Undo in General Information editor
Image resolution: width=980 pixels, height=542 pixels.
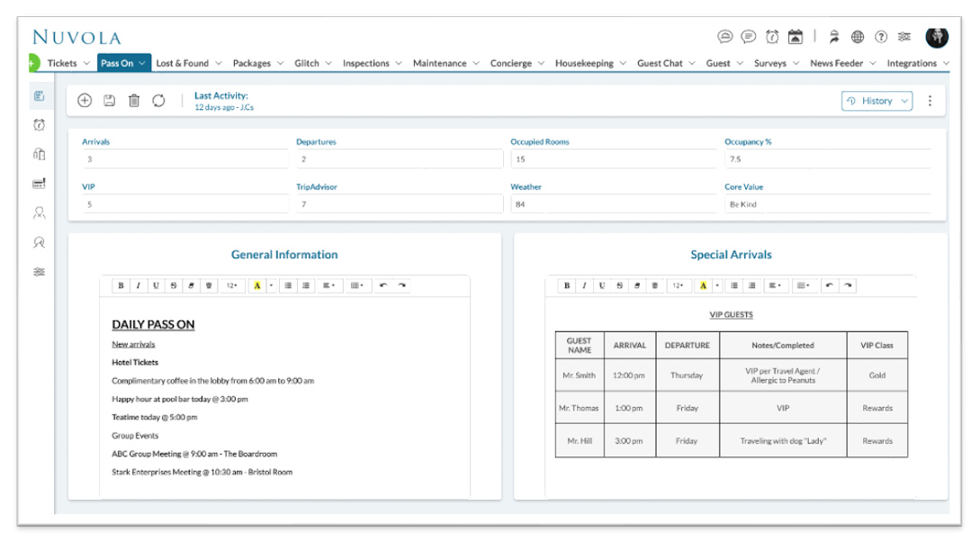pos(383,285)
